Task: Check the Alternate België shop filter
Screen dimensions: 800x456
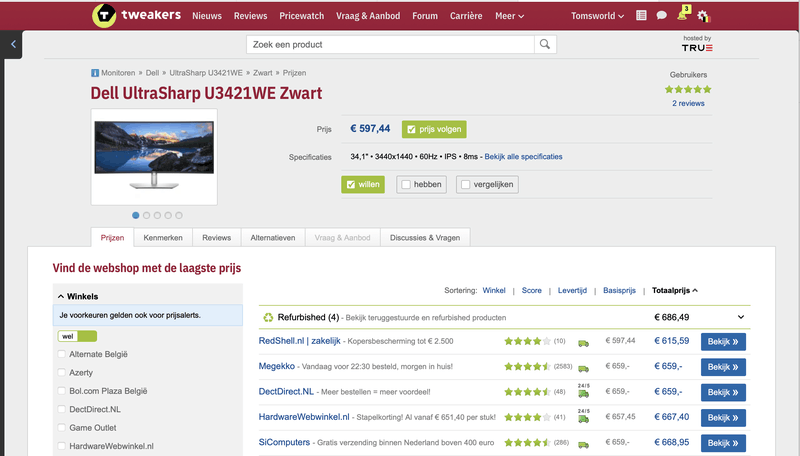Action: 62,354
